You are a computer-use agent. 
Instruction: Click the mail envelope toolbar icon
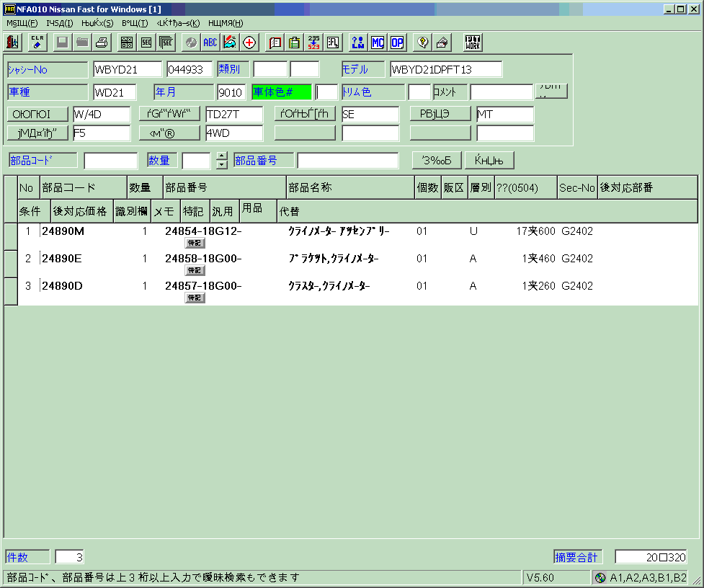442,43
